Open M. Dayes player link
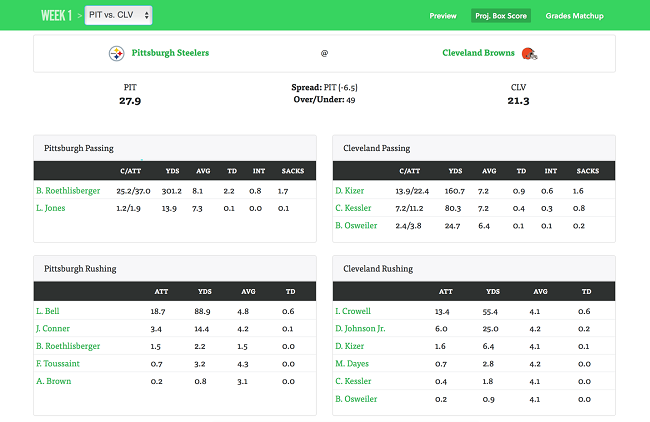650x422 pixels. (352, 364)
